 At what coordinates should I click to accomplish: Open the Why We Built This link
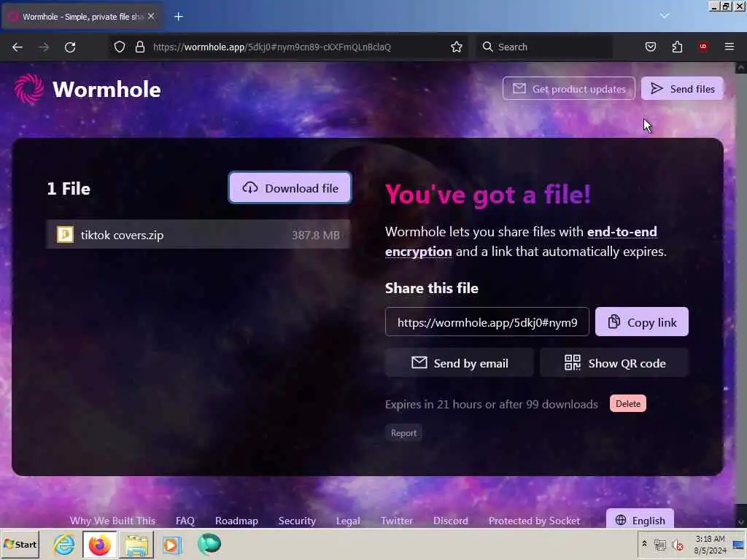click(113, 521)
